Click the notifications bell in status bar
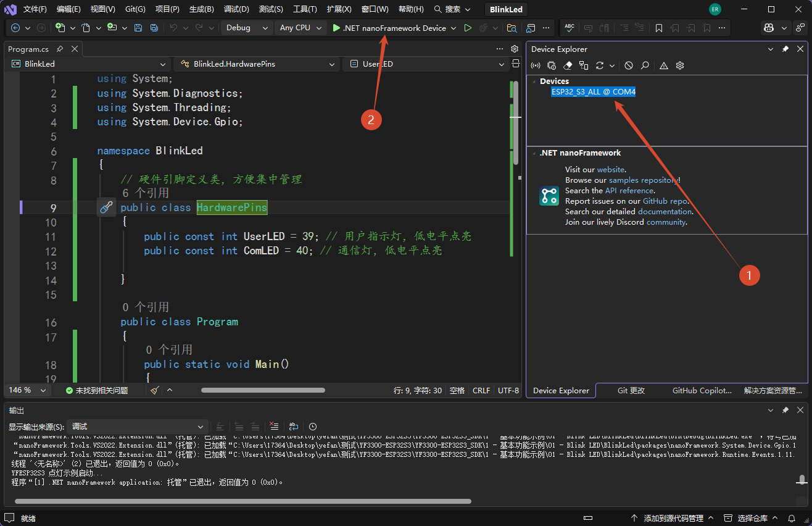The height and width of the screenshot is (526, 812). pos(792,518)
